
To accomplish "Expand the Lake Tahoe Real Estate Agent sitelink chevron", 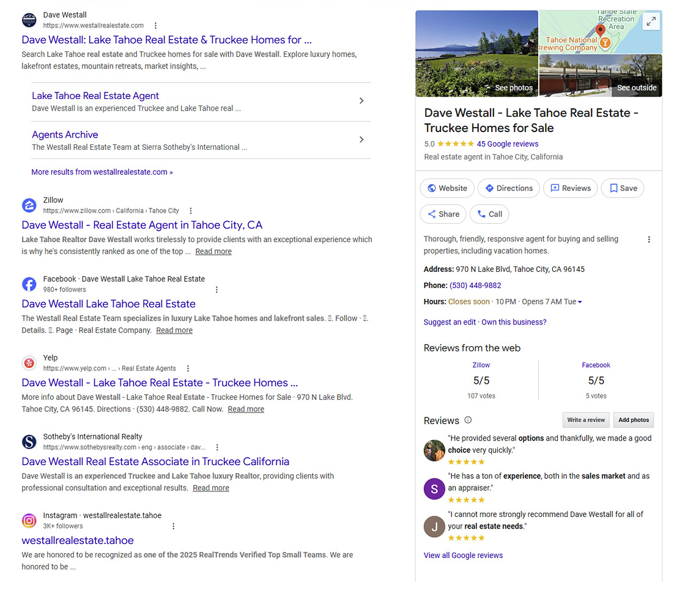I will click(x=361, y=101).
